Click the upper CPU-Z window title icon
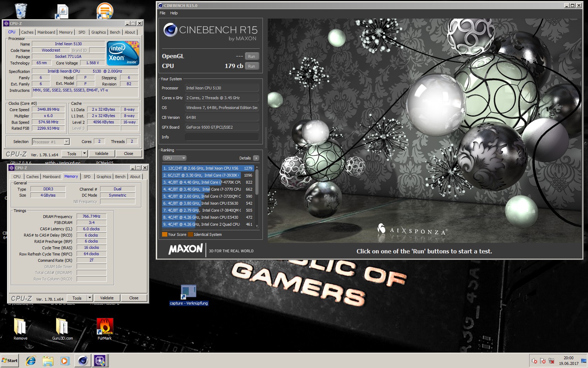588x368 pixels. click(6, 23)
